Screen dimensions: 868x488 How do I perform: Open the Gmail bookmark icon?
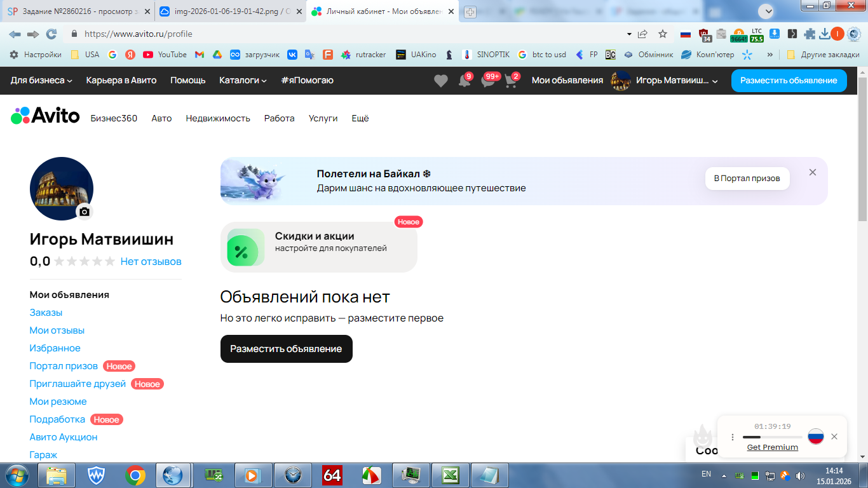click(x=200, y=55)
